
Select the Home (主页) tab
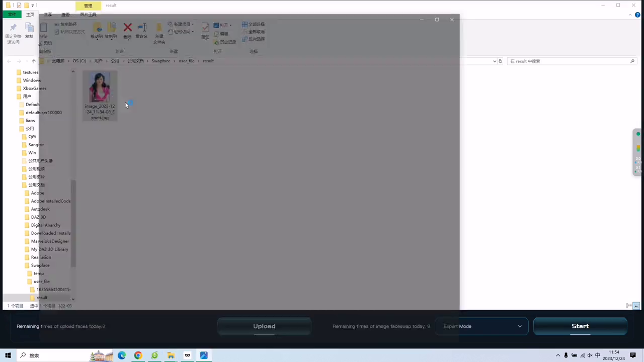click(31, 15)
